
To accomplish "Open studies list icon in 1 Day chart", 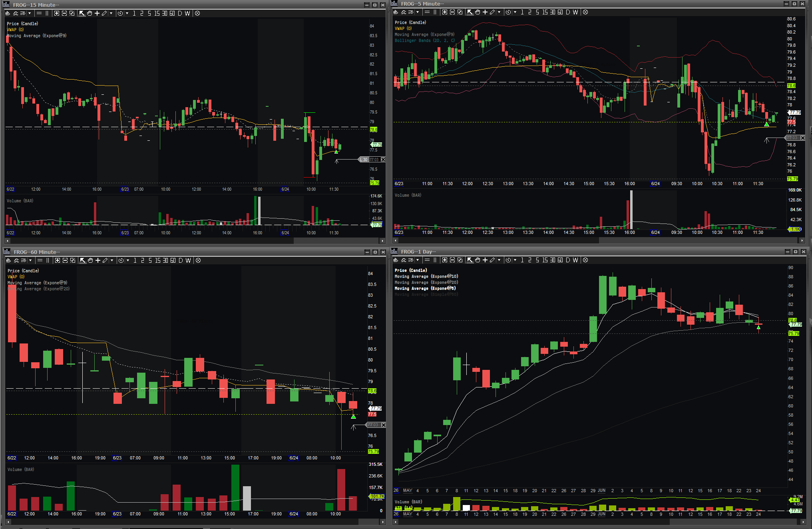I will pyautogui.click(x=411, y=260).
